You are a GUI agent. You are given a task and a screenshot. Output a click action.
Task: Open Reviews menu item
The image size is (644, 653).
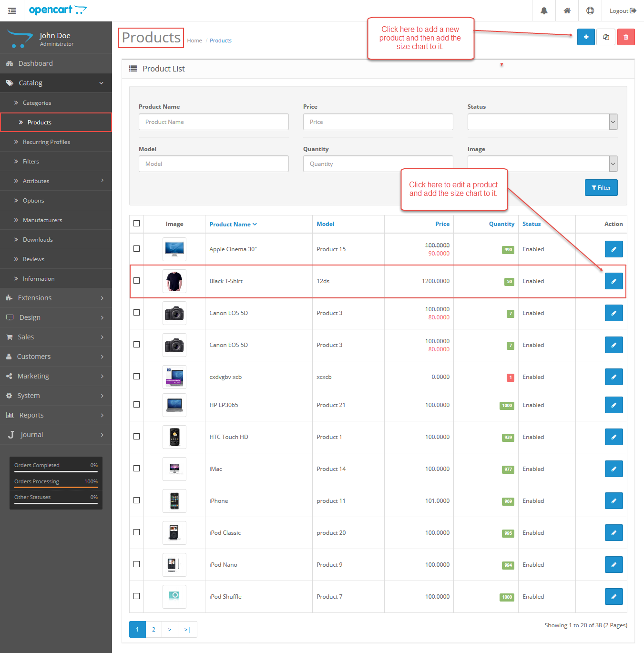coord(56,259)
